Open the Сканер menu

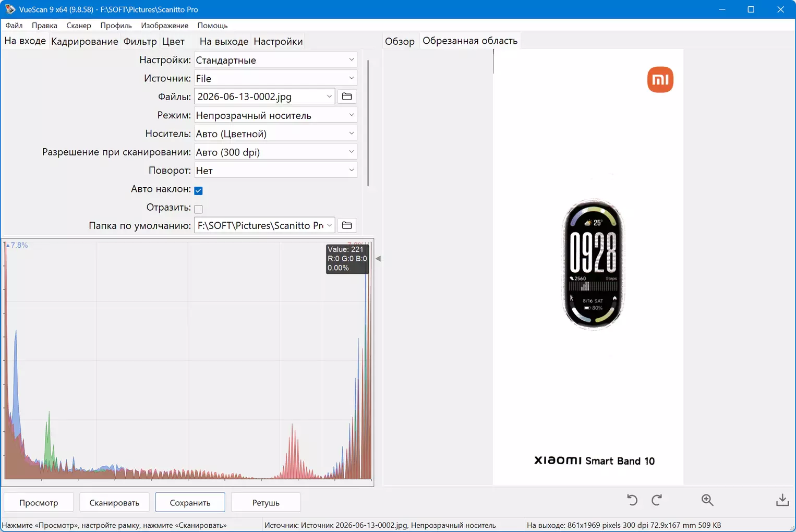pos(79,25)
